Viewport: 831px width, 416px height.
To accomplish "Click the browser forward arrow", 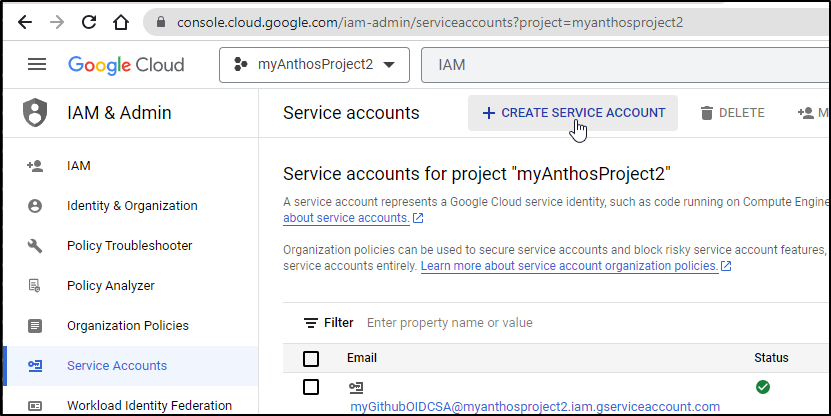I will coord(57,22).
